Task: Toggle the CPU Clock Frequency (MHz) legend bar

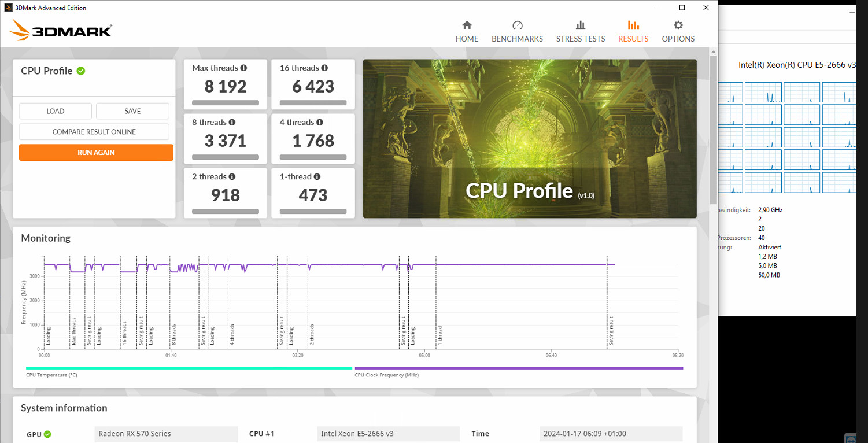Action: click(519, 368)
